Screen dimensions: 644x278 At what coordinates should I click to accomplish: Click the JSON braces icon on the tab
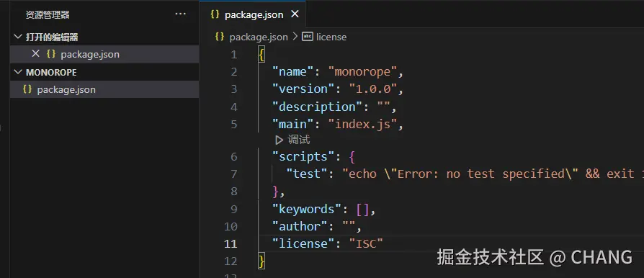click(x=215, y=14)
